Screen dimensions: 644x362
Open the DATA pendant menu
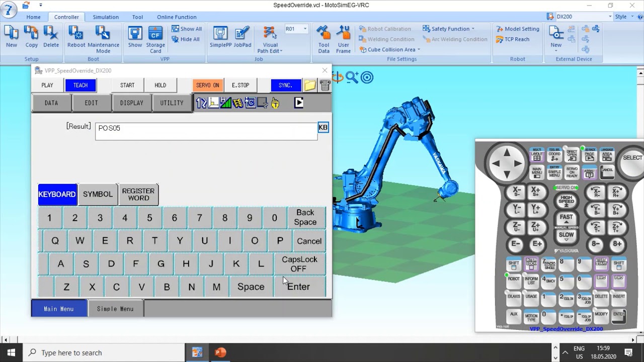[51, 103]
